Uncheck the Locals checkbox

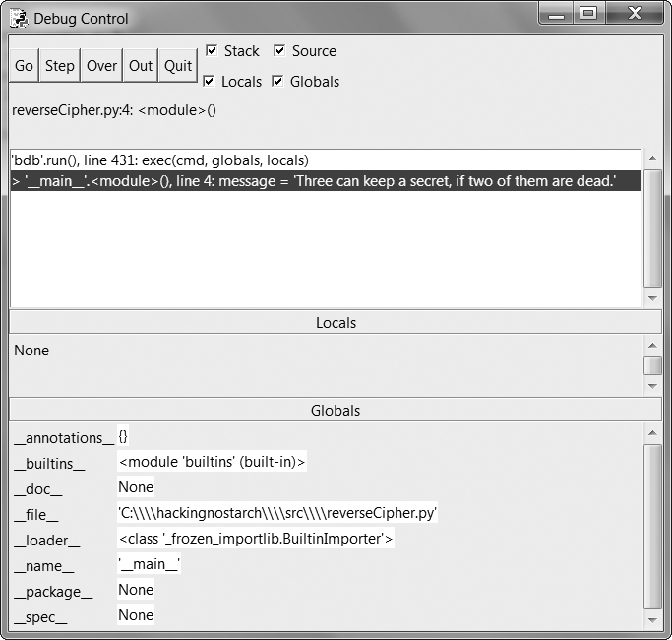pos(209,81)
